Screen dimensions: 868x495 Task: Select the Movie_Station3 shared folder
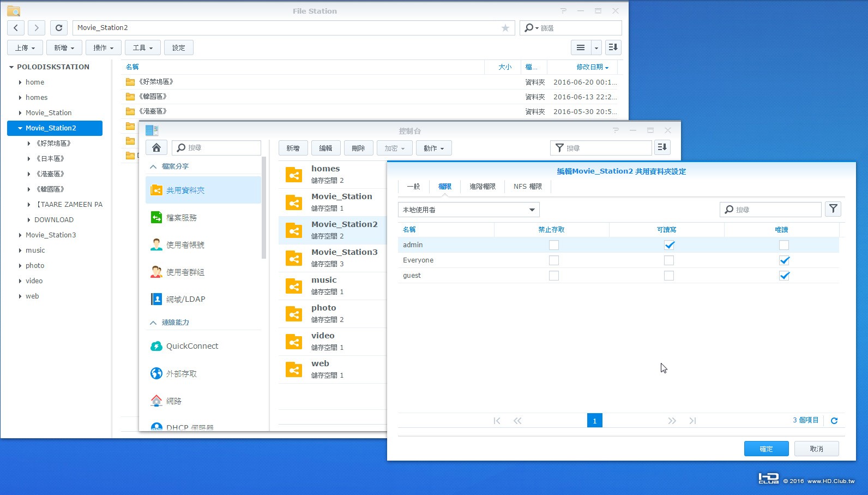click(x=333, y=258)
